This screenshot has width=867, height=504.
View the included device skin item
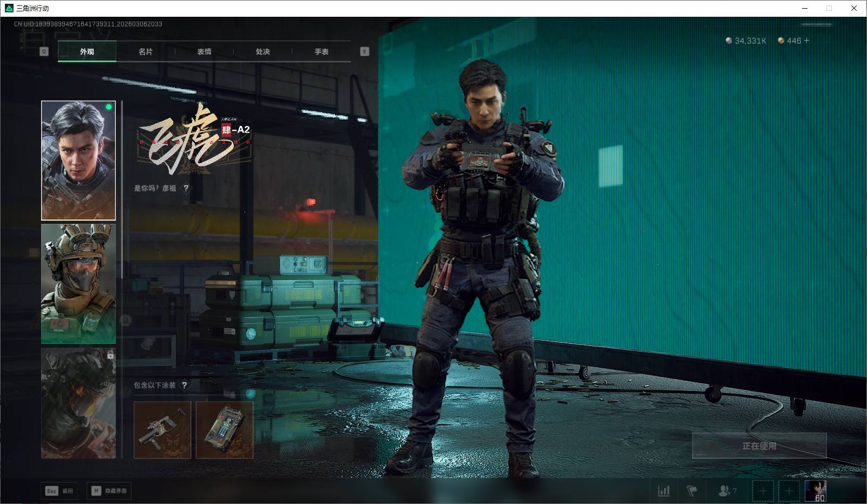225,430
